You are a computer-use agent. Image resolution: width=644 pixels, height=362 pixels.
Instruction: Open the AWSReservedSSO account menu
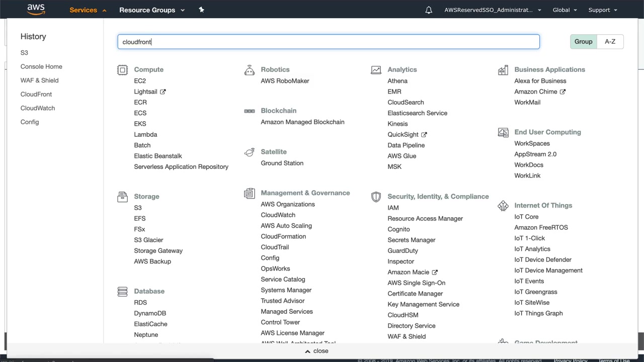pos(492,10)
